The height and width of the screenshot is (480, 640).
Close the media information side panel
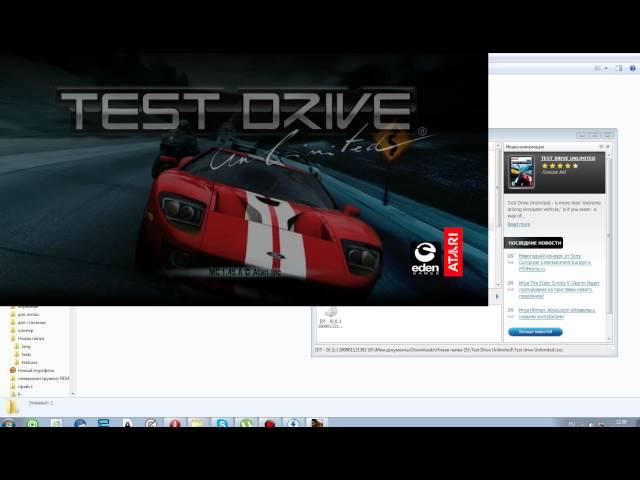(x=608, y=146)
